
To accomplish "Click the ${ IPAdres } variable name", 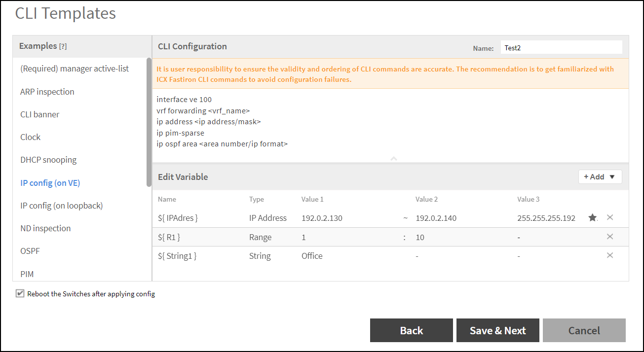I will click(x=178, y=217).
